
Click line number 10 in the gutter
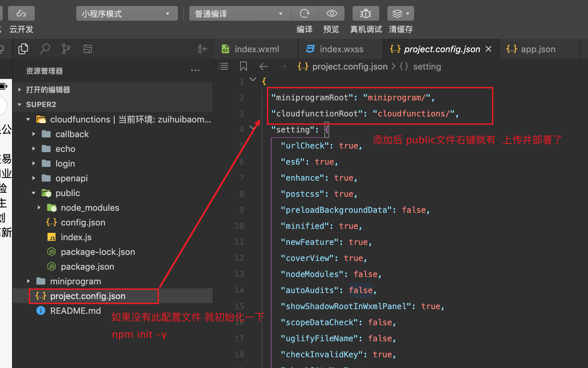[x=239, y=226]
